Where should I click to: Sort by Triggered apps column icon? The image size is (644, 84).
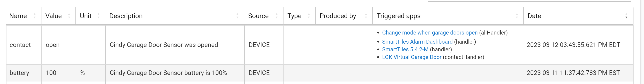[517, 16]
